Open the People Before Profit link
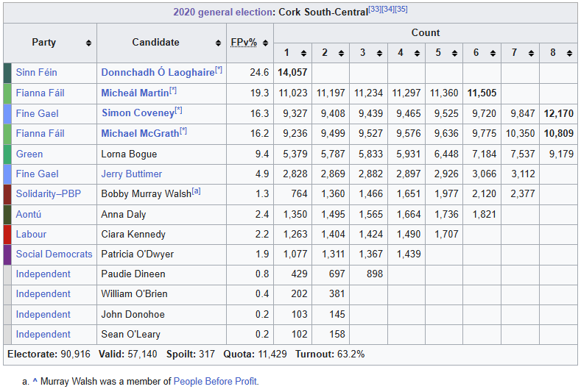The width and height of the screenshot is (581, 392). [x=215, y=382]
